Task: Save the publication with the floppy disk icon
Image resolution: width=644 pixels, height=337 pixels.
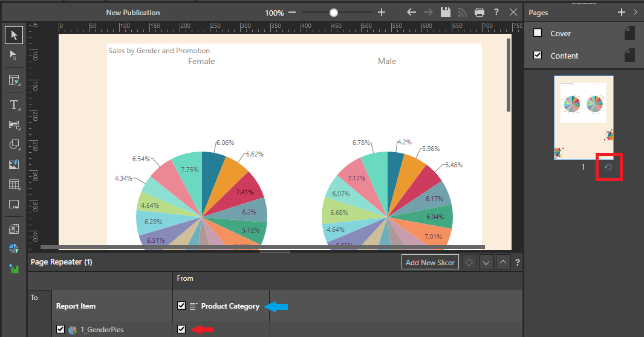Action: [x=446, y=12]
